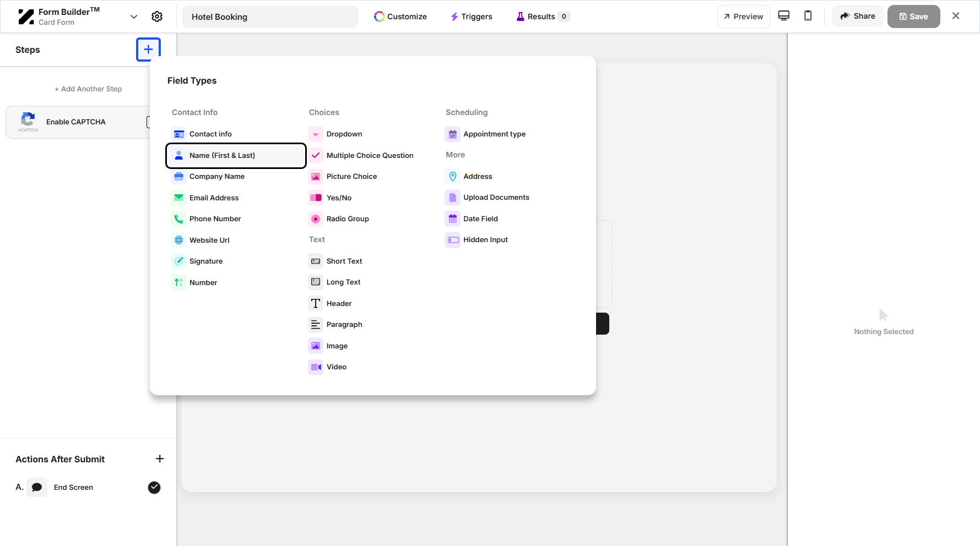
Task: Click the Hidden Input icon
Action: [x=452, y=239]
